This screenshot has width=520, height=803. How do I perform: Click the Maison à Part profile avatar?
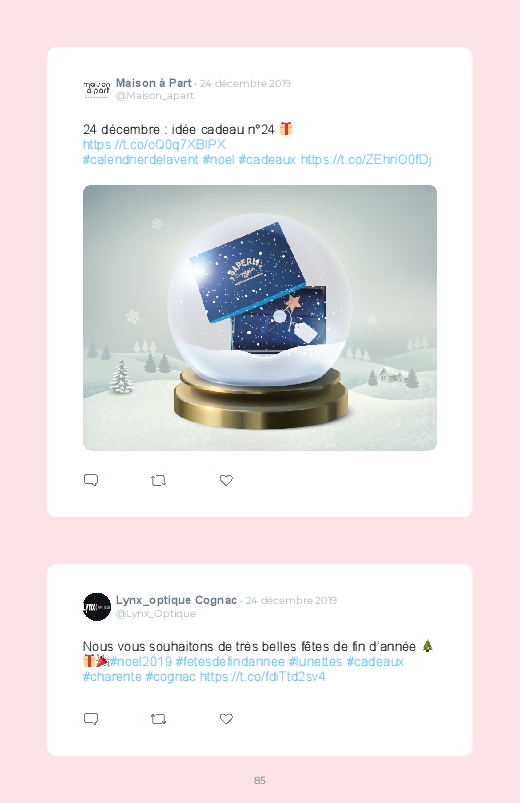97,89
